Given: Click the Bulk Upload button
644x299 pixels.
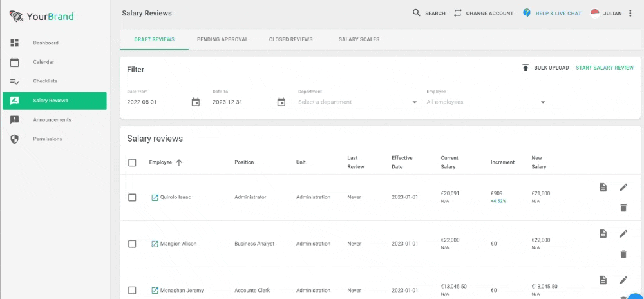Looking at the screenshot, I should [545, 68].
